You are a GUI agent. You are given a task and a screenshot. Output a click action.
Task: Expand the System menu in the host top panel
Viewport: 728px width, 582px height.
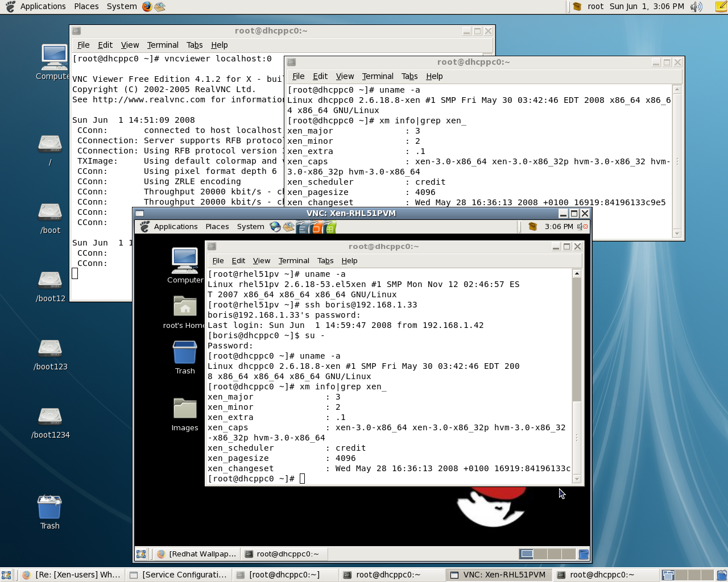tap(122, 6)
